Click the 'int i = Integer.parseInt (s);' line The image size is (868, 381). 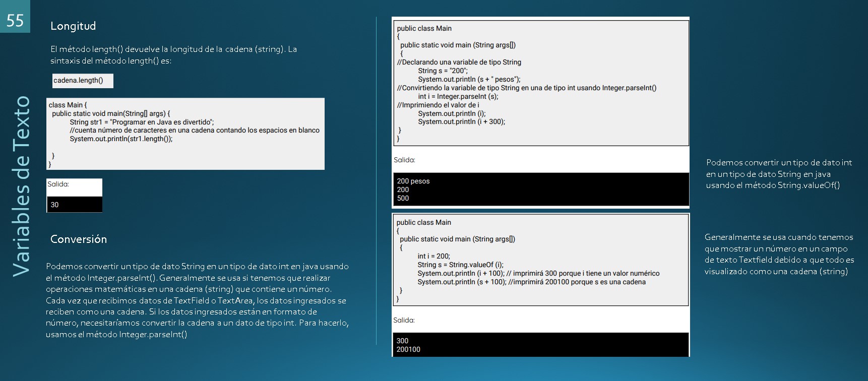click(x=458, y=96)
